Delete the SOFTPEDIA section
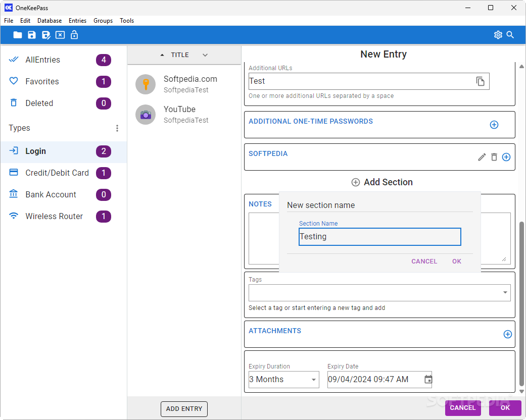Screen dimensions: 526x420 tap(494, 157)
